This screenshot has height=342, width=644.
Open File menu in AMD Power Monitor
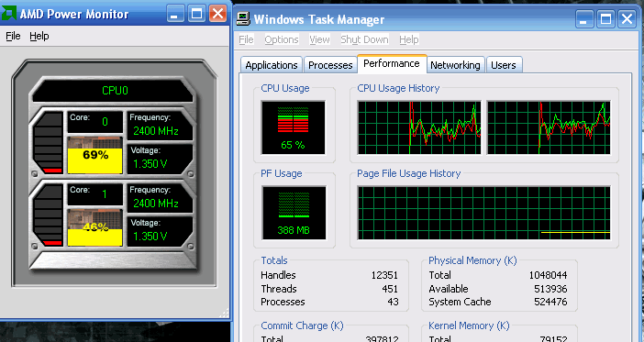13,36
